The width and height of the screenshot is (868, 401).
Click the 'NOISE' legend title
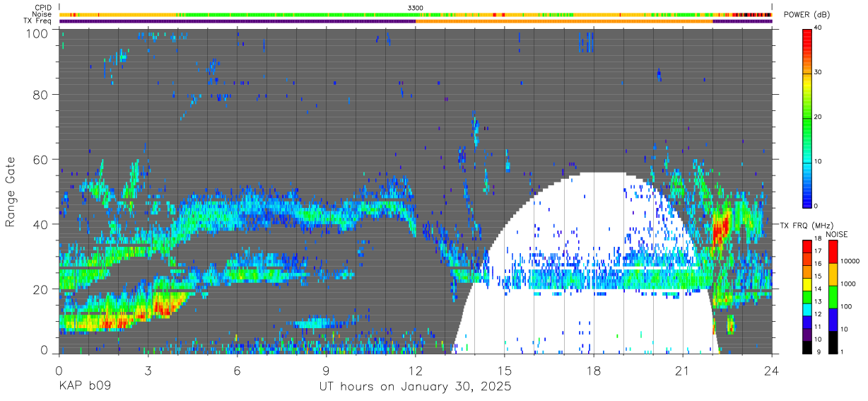point(836,234)
